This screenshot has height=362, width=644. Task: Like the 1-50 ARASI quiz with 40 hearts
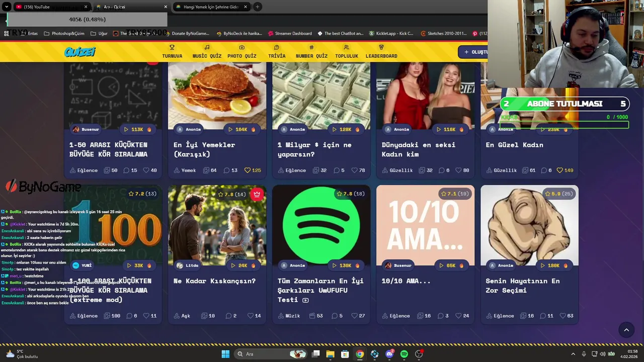click(x=150, y=170)
